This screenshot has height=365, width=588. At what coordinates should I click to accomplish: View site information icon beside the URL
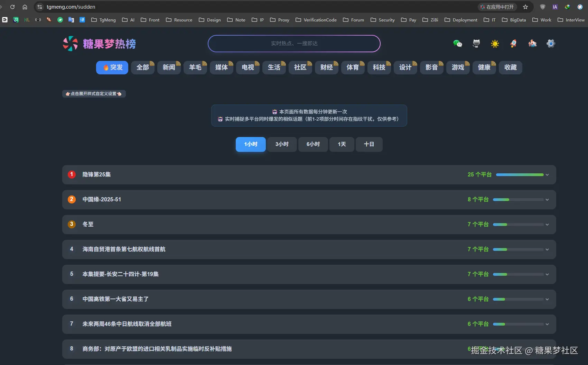click(x=40, y=7)
